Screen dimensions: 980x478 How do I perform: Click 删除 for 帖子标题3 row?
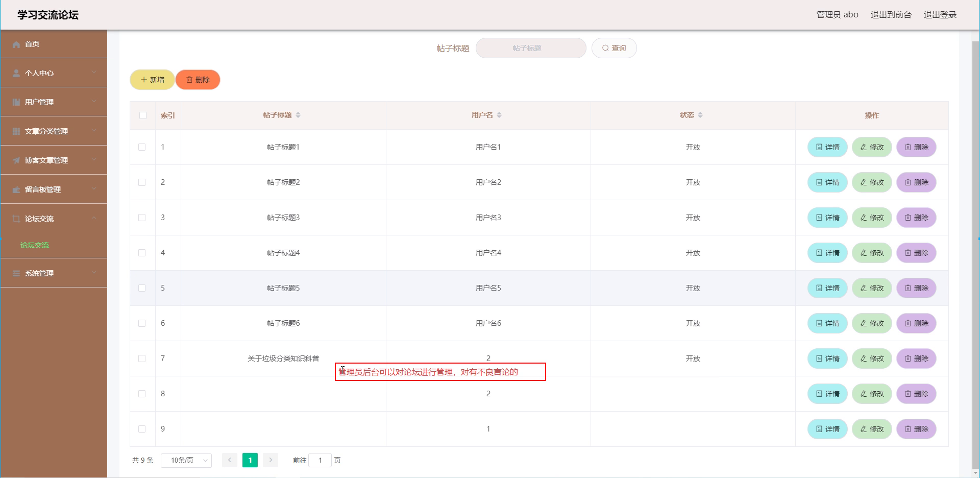916,218
